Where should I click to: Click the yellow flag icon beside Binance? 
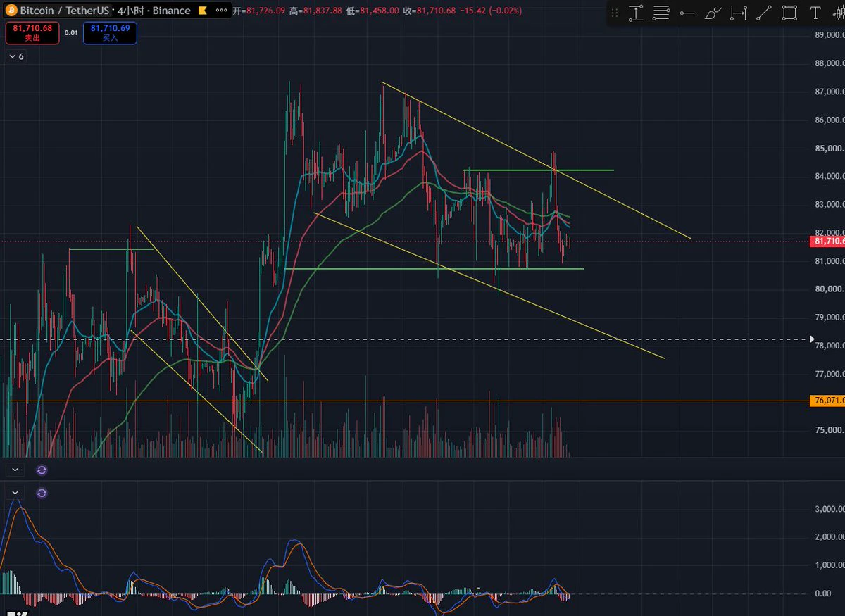203,11
